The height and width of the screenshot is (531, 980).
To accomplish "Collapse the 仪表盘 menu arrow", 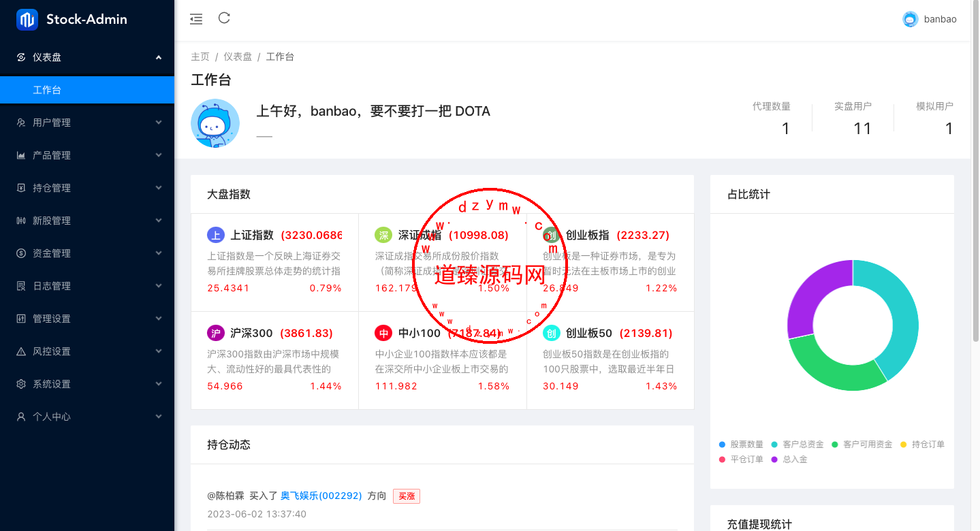I will pyautogui.click(x=159, y=57).
